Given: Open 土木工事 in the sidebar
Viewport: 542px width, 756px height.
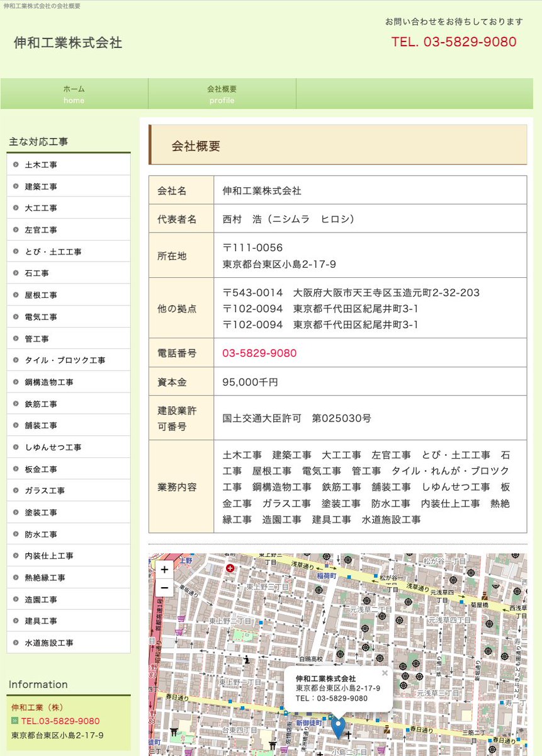Looking at the screenshot, I should (x=69, y=165).
